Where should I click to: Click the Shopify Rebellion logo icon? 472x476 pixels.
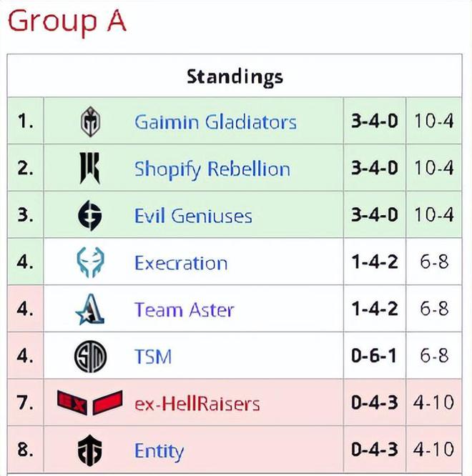click(x=89, y=168)
